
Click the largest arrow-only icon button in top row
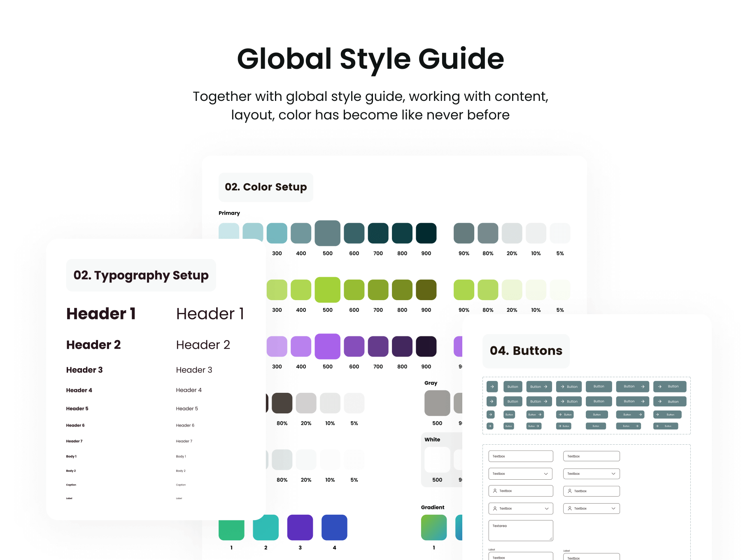[492, 386]
